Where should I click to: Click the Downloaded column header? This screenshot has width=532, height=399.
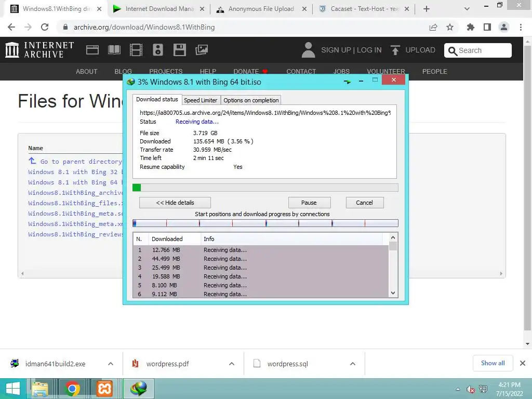pyautogui.click(x=175, y=239)
